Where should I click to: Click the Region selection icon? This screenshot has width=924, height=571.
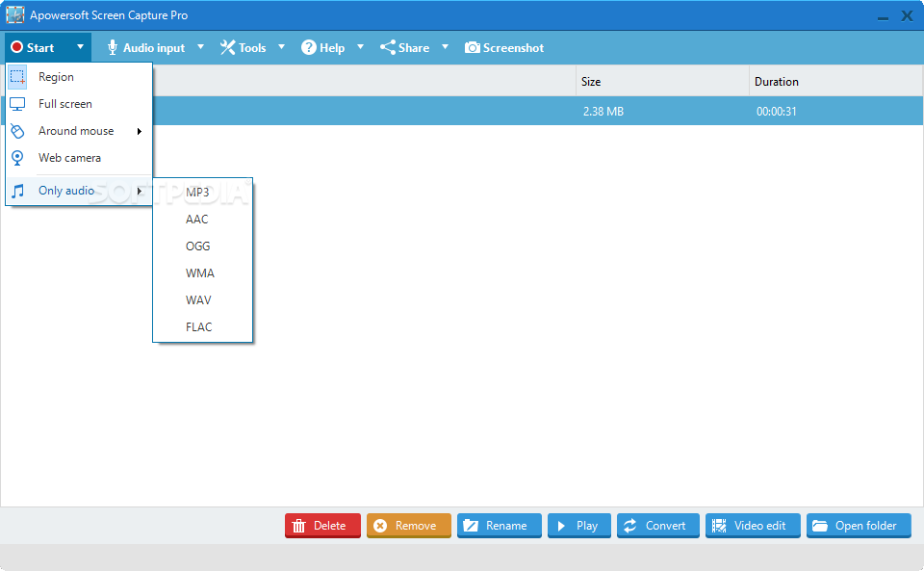coord(17,77)
